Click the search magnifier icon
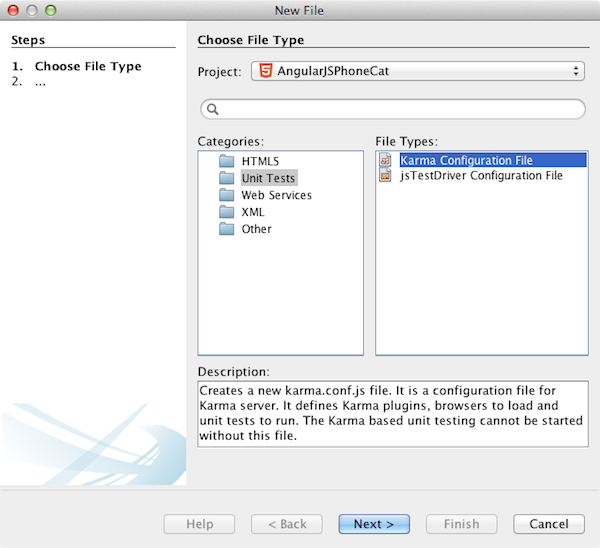This screenshot has width=600, height=548. 211,109
